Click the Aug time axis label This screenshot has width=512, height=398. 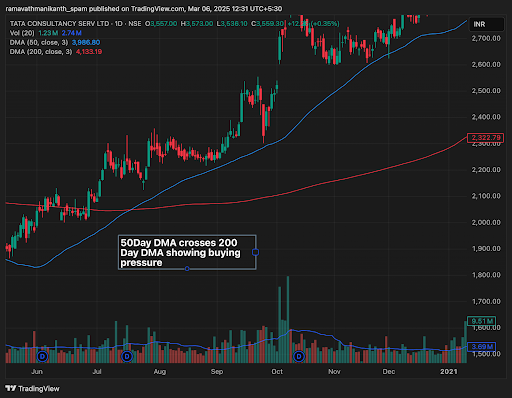click(x=160, y=371)
